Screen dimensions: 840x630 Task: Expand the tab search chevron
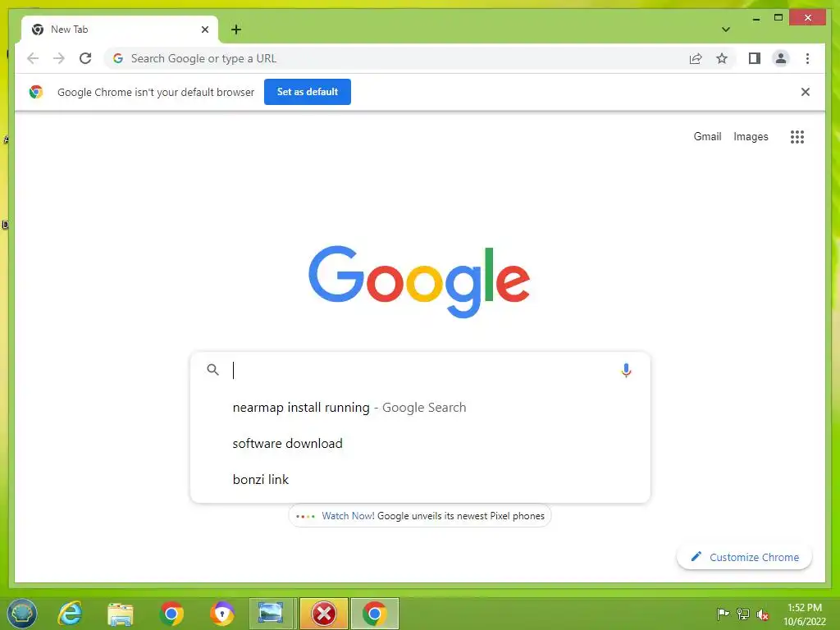pyautogui.click(x=726, y=30)
